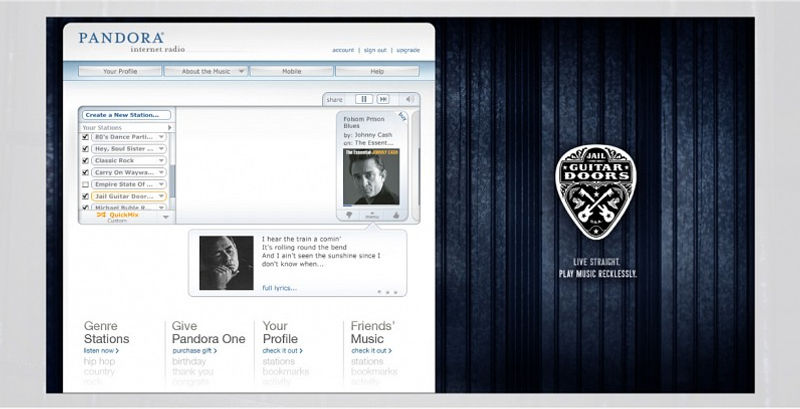Click the country genre
This screenshot has height=409, width=800.
(x=99, y=372)
